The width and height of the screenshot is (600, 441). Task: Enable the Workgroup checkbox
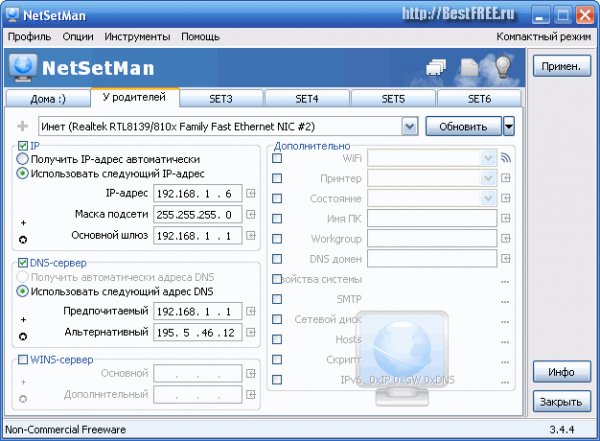(x=277, y=239)
